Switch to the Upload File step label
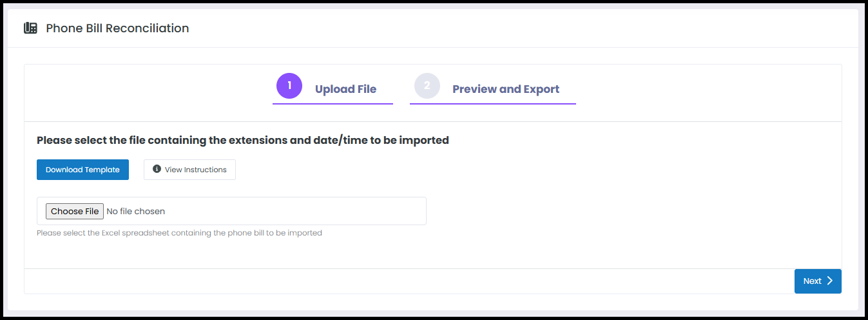 tap(345, 89)
